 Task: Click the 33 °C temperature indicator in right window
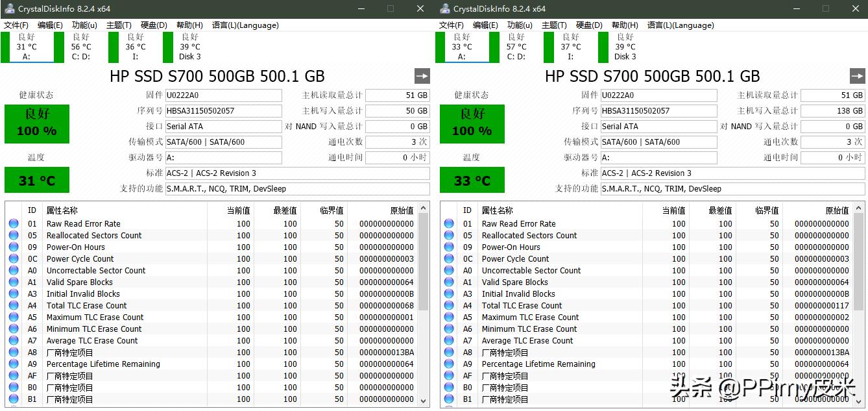click(472, 180)
